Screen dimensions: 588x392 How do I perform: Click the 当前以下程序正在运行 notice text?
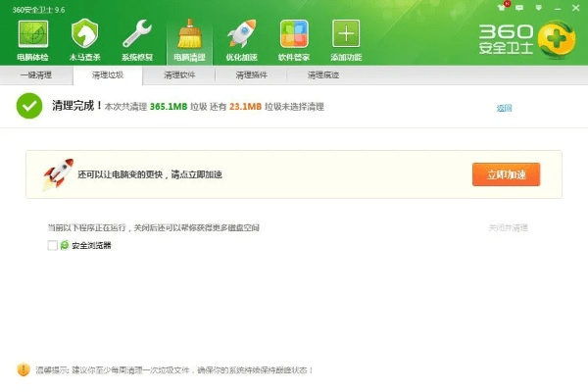click(154, 227)
